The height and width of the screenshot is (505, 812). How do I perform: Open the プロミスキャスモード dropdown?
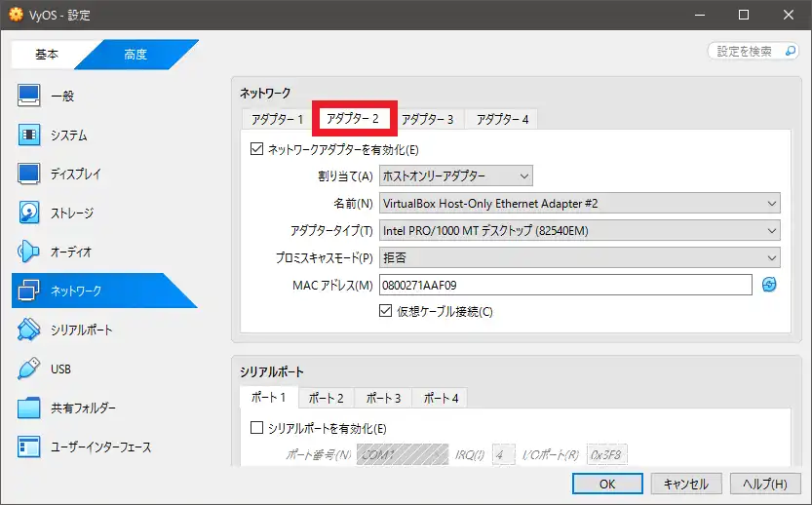[579, 257]
